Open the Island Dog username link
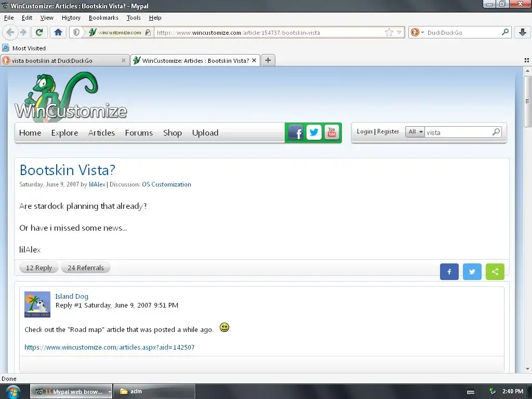 click(x=72, y=296)
